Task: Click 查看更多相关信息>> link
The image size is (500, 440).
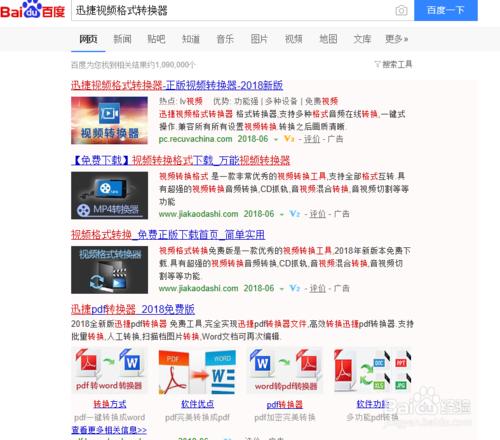Action: coord(109,430)
